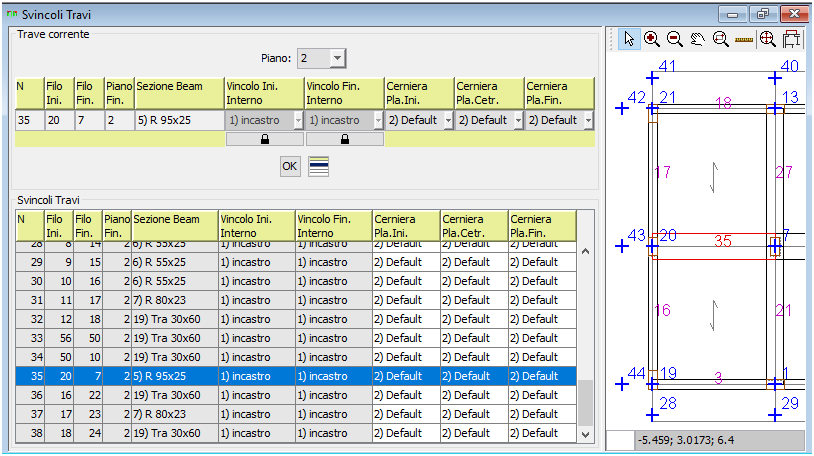
Task: Click node 44 marker in the drawing
Action: pos(622,384)
